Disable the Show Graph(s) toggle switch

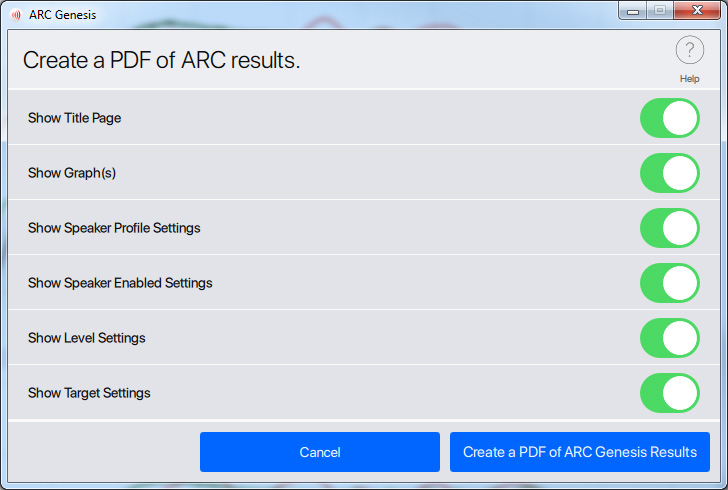coord(670,173)
